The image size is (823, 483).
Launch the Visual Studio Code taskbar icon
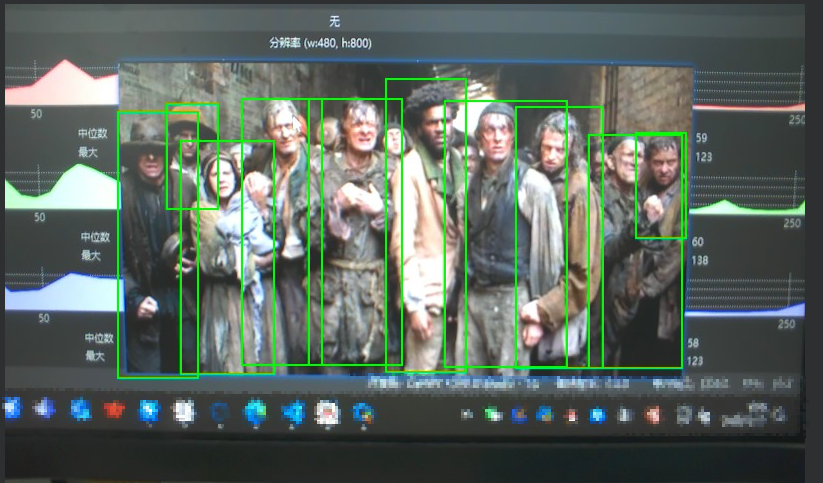[x=293, y=411]
